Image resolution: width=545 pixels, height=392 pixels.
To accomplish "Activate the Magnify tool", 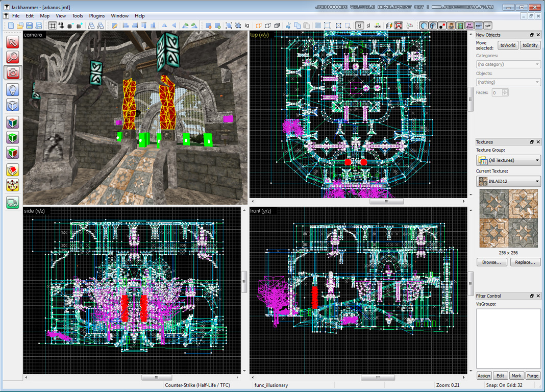I will click(x=13, y=57).
